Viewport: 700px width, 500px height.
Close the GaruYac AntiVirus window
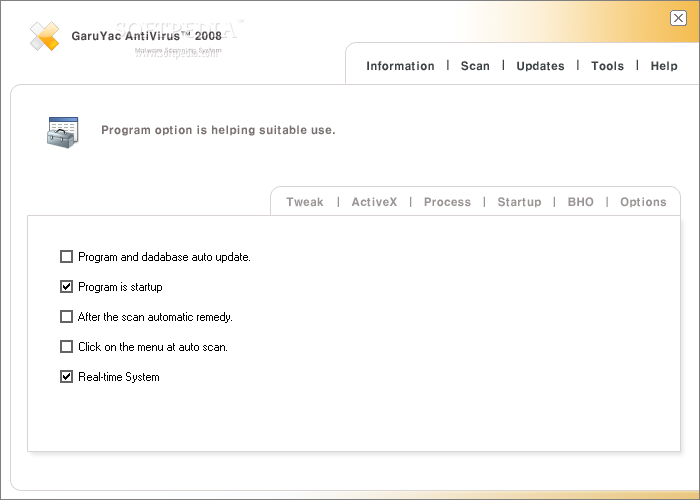(x=678, y=18)
